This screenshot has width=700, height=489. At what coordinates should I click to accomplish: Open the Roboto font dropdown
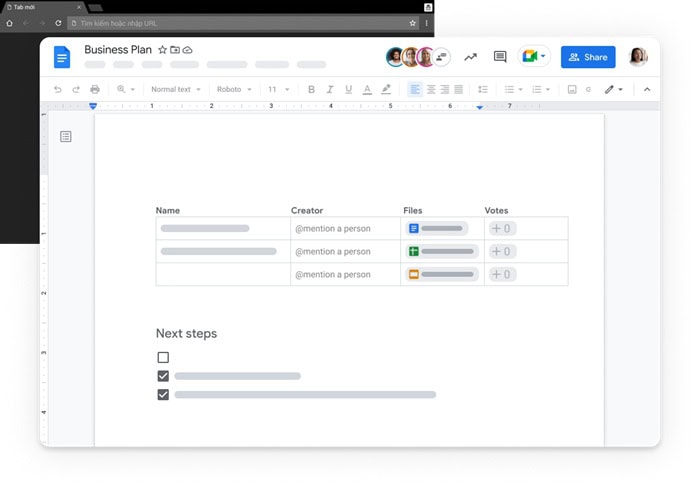(235, 89)
